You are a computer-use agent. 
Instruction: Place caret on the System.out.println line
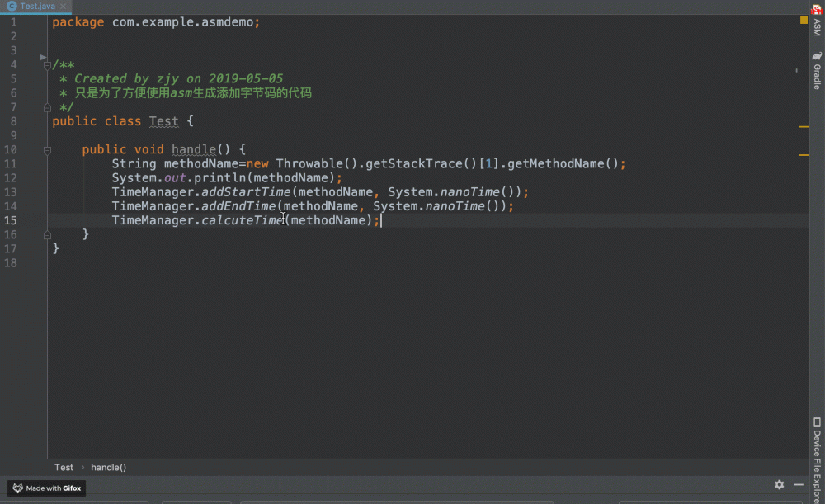click(x=223, y=177)
